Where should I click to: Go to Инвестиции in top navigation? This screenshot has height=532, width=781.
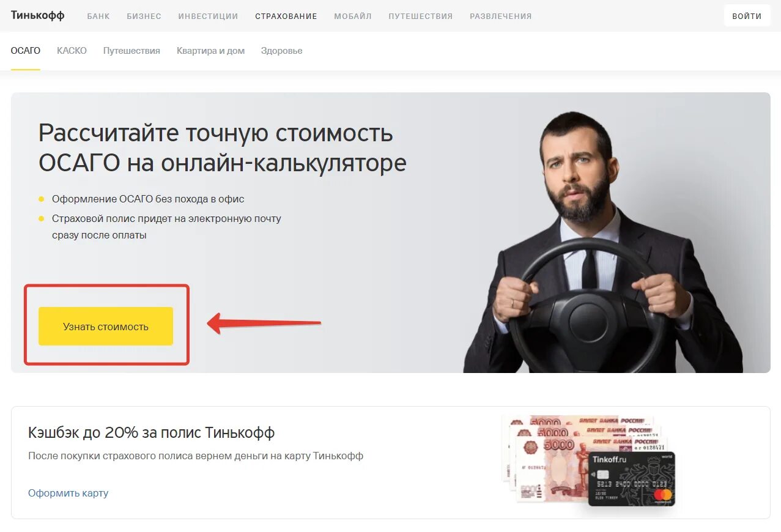[208, 17]
